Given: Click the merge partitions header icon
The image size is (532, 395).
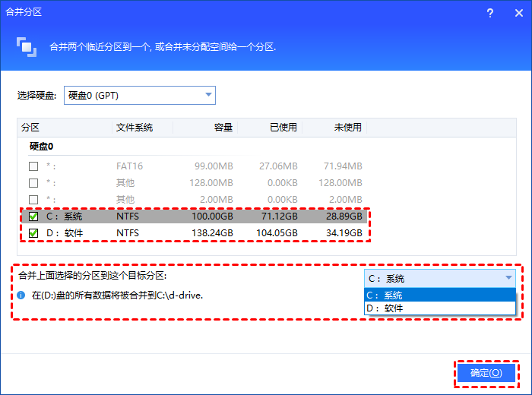Looking at the screenshot, I should click(26, 46).
